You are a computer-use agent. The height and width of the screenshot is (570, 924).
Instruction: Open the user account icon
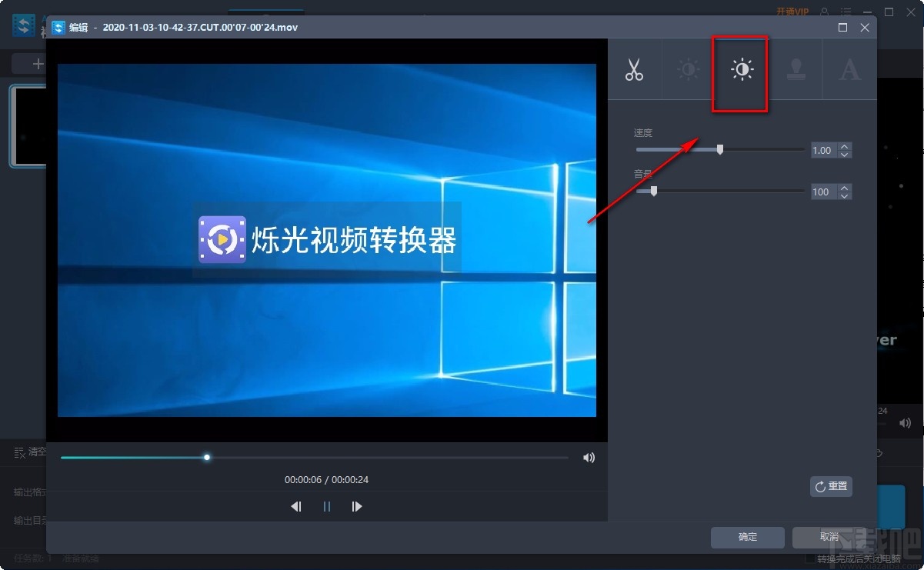824,11
